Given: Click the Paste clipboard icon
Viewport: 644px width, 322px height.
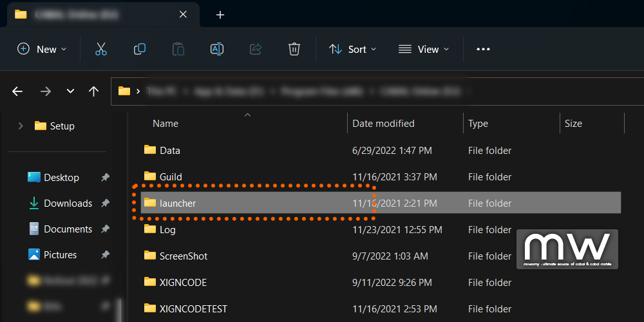Looking at the screenshot, I should tap(178, 49).
